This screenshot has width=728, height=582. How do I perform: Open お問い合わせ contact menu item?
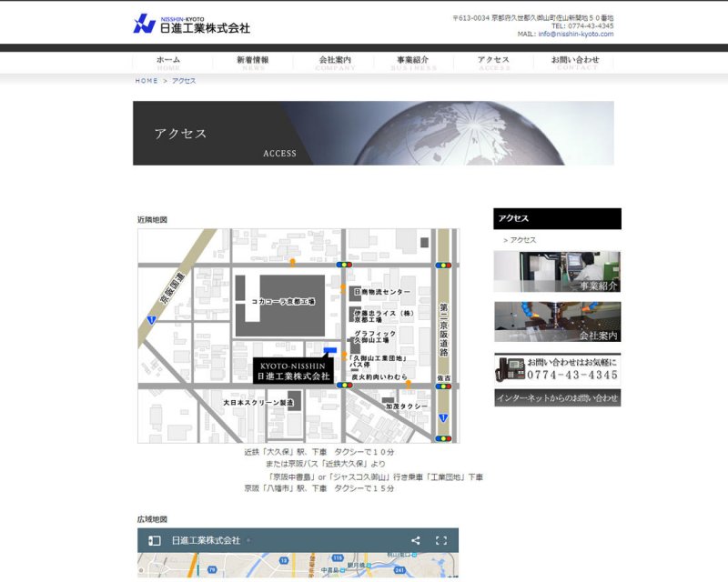click(x=576, y=63)
